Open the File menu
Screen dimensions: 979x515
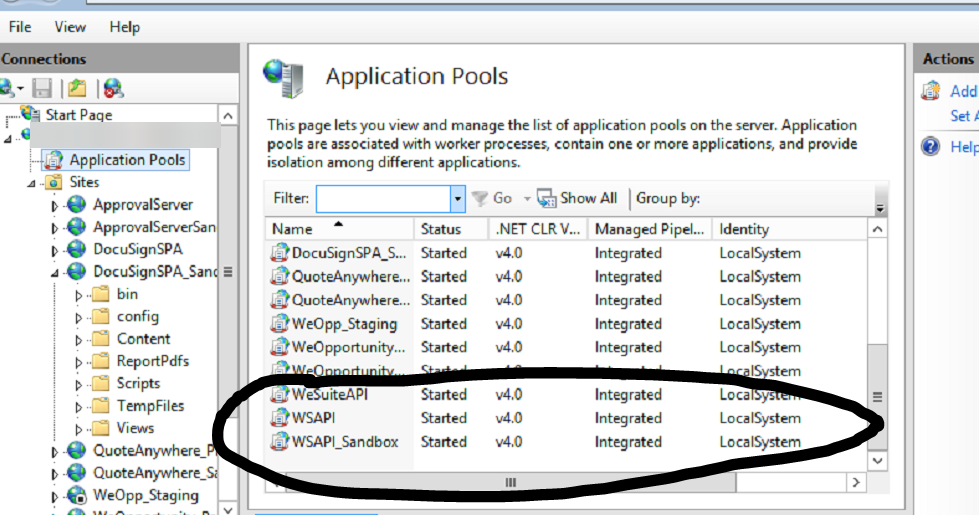coord(20,27)
